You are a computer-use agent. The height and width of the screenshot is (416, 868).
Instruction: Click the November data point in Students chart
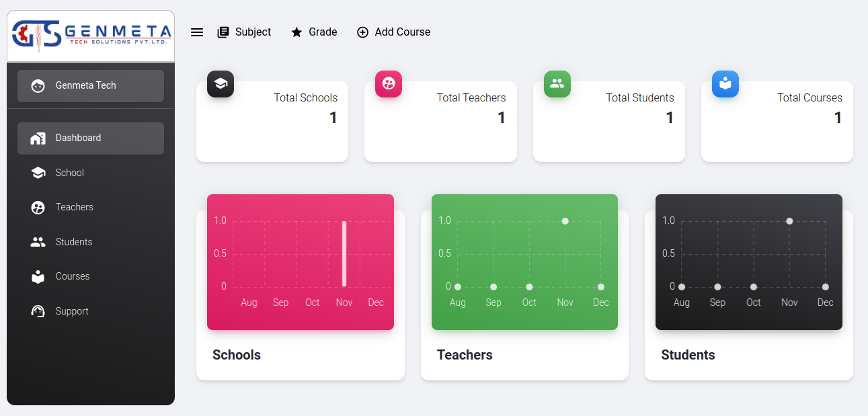789,221
